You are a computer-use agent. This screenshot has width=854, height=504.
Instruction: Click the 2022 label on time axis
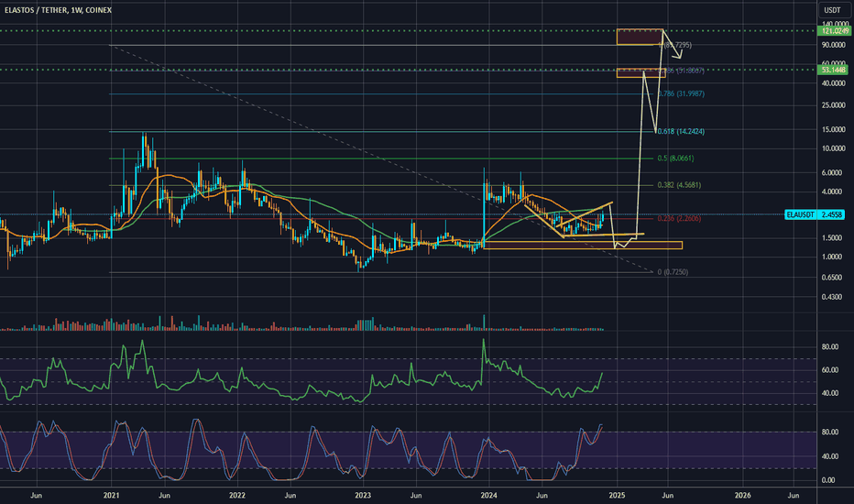pos(237,495)
